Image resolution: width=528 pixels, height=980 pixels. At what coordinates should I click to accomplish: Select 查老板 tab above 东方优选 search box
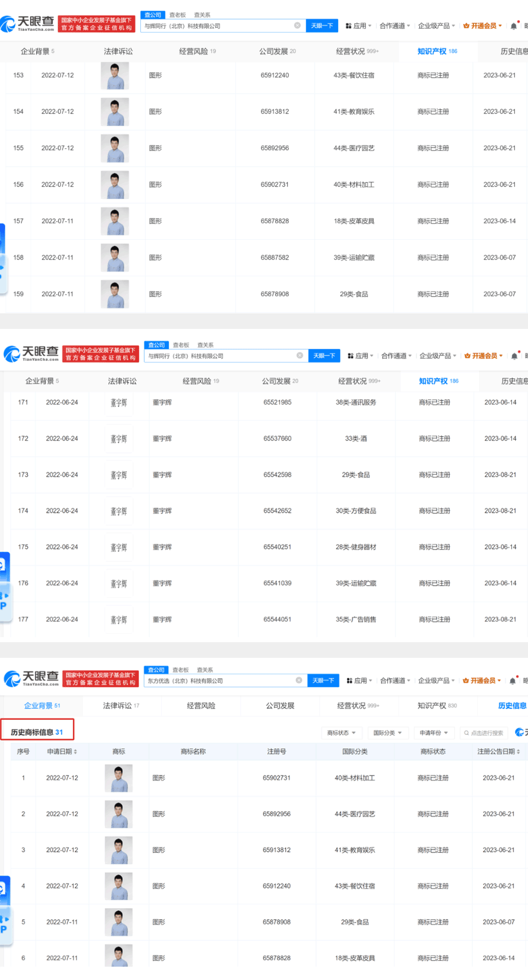coord(180,670)
